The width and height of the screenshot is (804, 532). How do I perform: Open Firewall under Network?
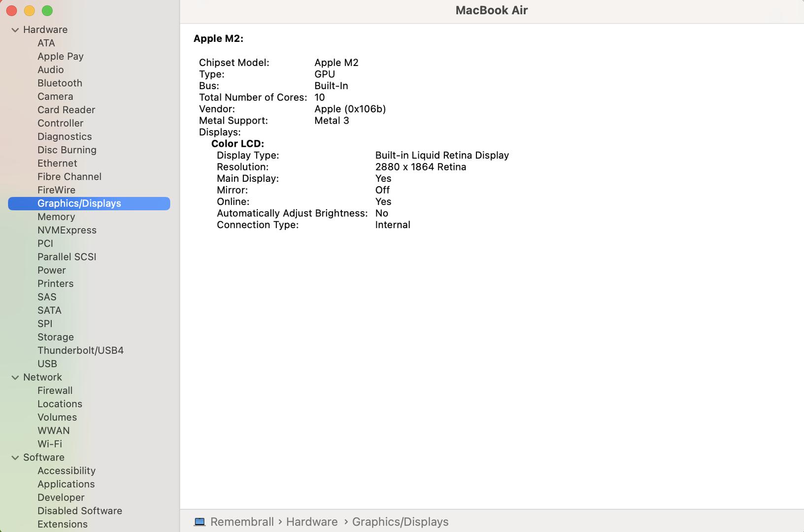point(55,390)
